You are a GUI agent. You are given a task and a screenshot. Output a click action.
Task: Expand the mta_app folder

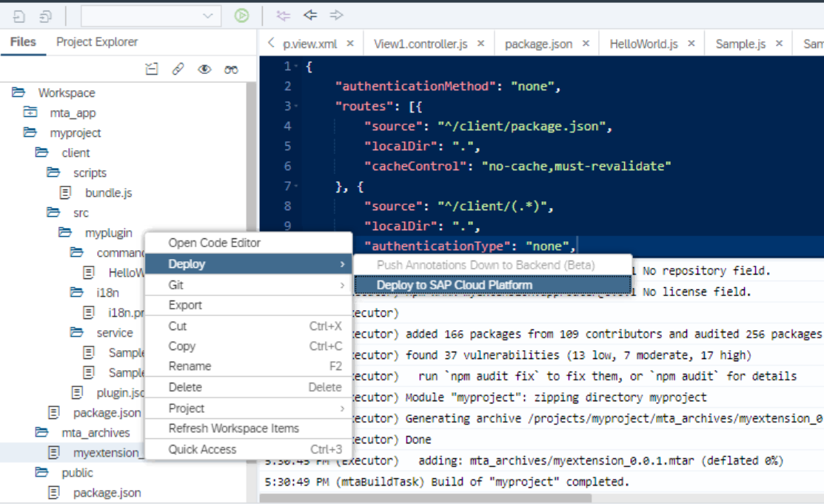[30, 112]
